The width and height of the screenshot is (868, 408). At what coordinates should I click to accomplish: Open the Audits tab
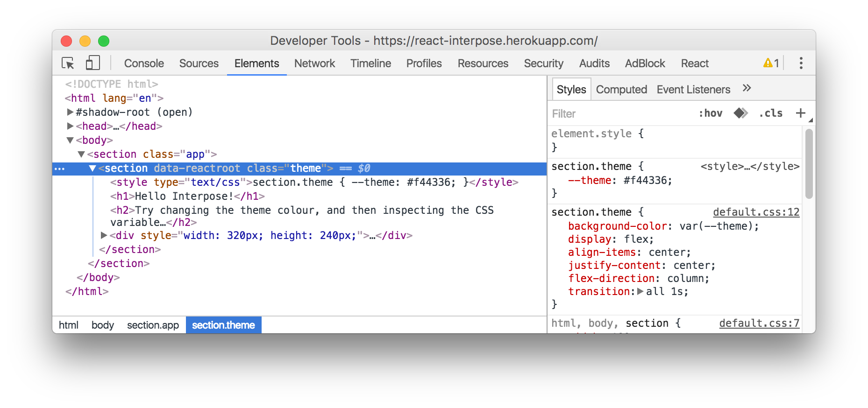click(594, 63)
